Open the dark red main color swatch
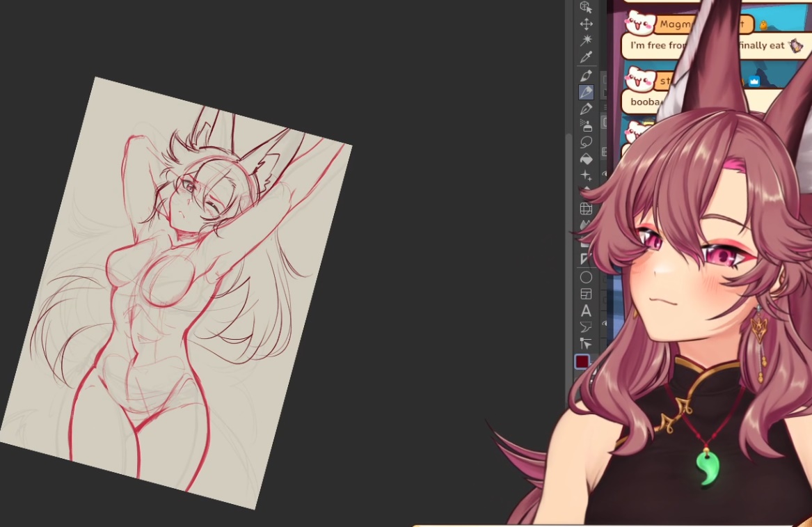This screenshot has width=812, height=527. (582, 361)
